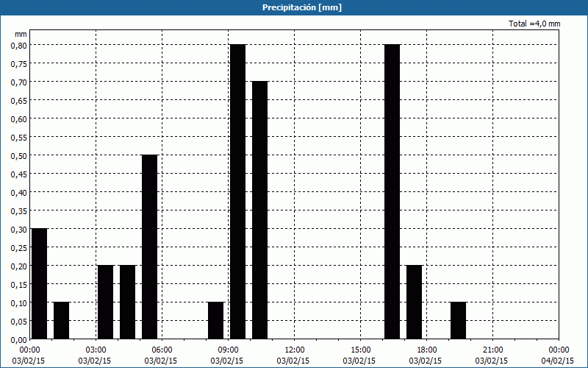
Task: Select the 0,00 y-axis value
Action: point(19,340)
